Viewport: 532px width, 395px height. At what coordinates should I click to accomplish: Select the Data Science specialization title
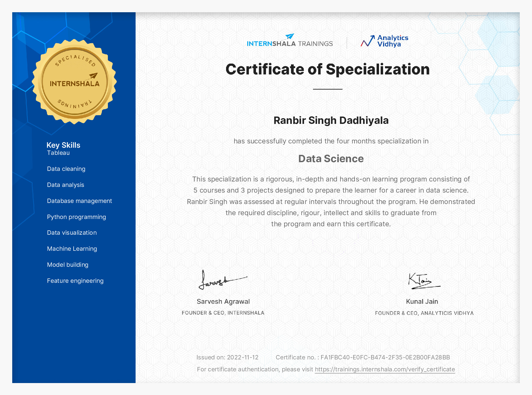tap(331, 158)
